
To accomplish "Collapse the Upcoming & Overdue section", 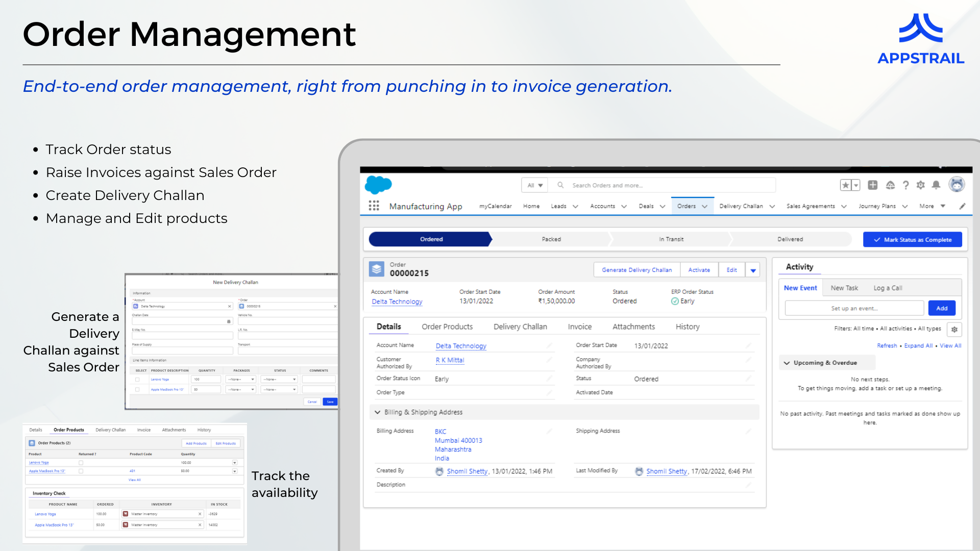I will click(787, 363).
